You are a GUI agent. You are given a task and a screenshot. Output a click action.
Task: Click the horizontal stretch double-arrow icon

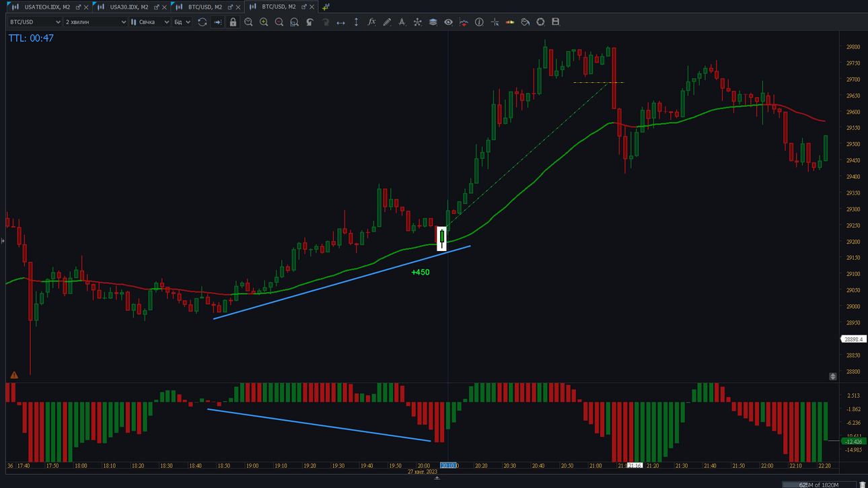click(x=340, y=22)
